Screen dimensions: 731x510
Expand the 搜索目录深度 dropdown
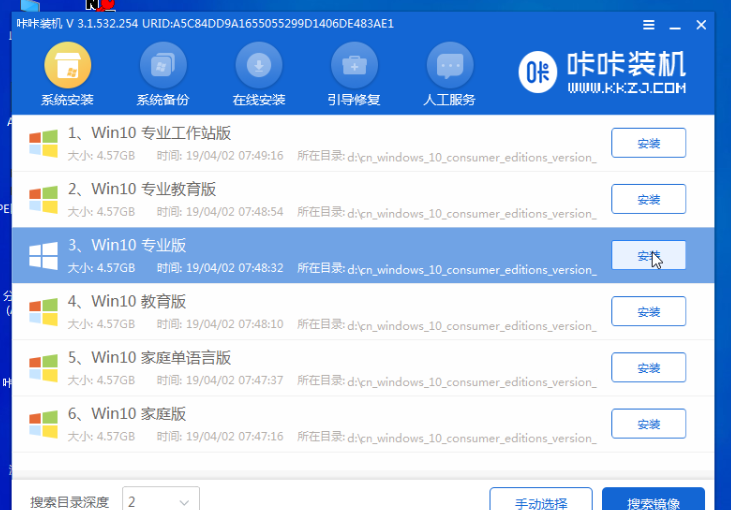pos(160,501)
